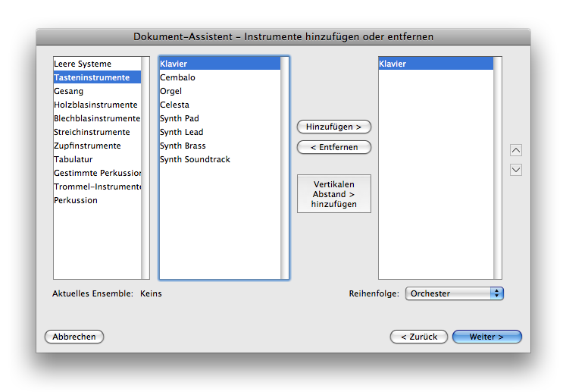This screenshot has width=588, height=392.
Task: Click Vertikalen Abstand hinzufügen button
Action: 333,194
